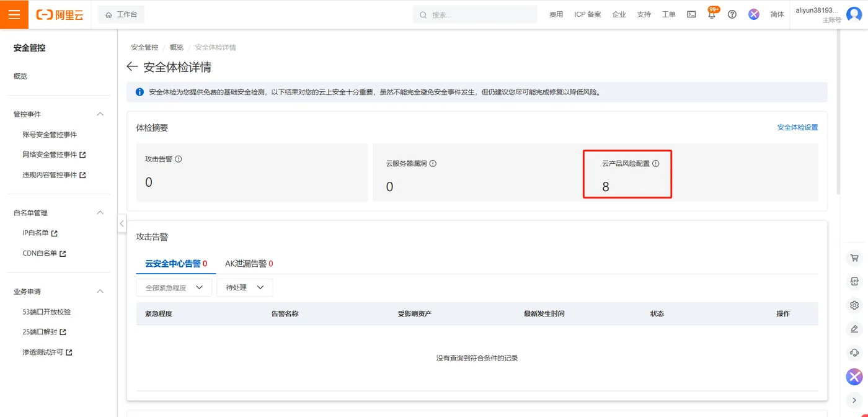Collapse the 管控事件 section
868x417 pixels.
pyautogui.click(x=100, y=114)
